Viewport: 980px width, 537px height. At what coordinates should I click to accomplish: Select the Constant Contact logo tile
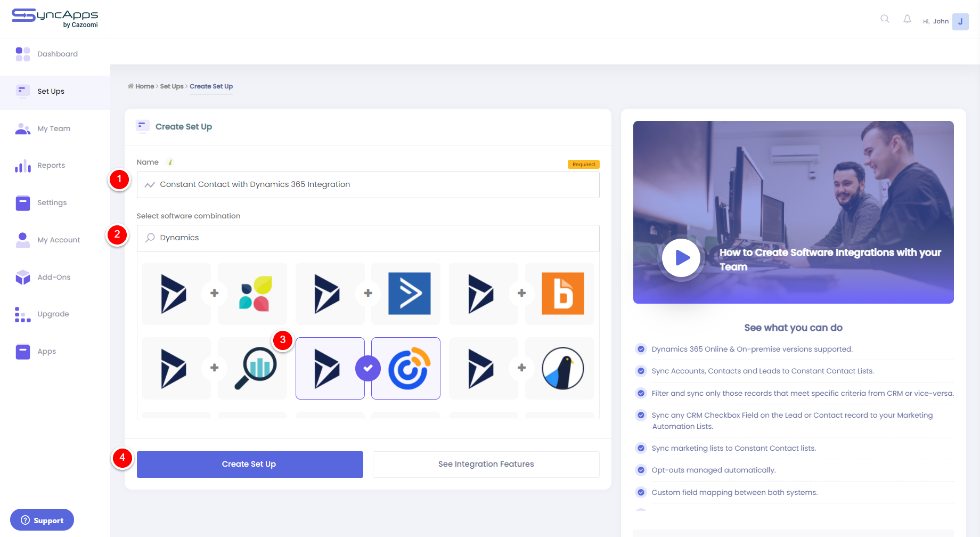406,368
